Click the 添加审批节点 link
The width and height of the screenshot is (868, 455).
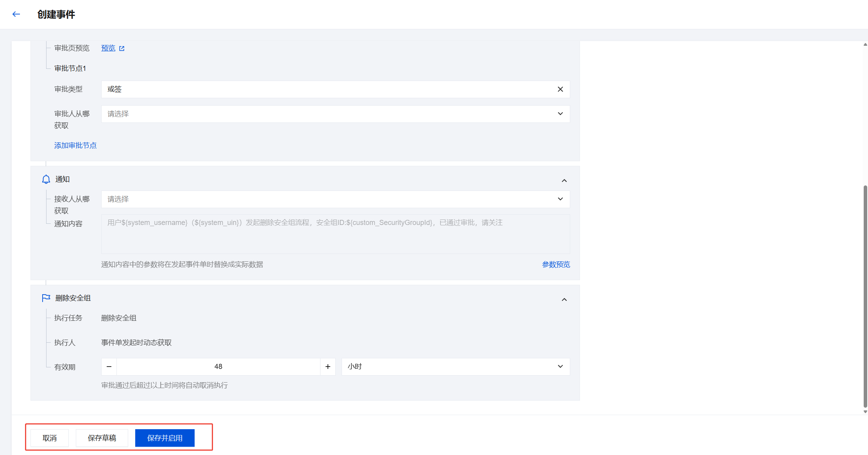[x=75, y=146]
